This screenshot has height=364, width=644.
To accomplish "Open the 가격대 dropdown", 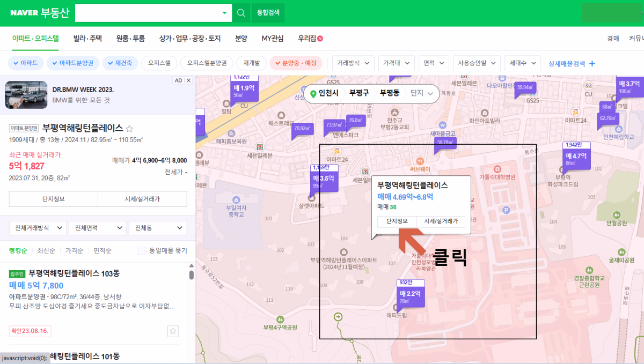I will (397, 63).
